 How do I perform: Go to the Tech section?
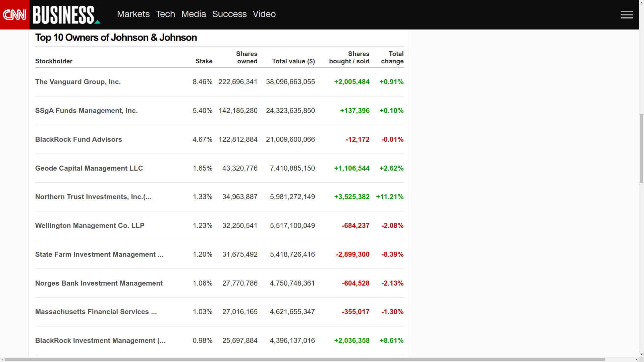[165, 14]
